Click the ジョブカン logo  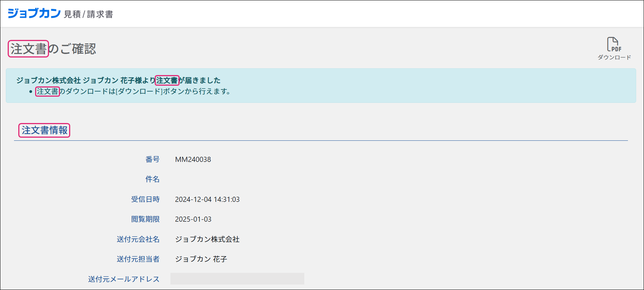(34, 14)
